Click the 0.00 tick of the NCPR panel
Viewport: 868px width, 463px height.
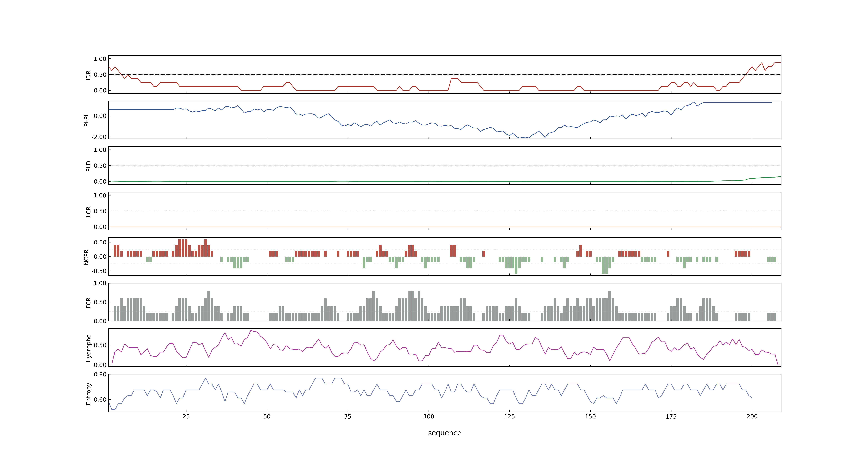(100, 257)
